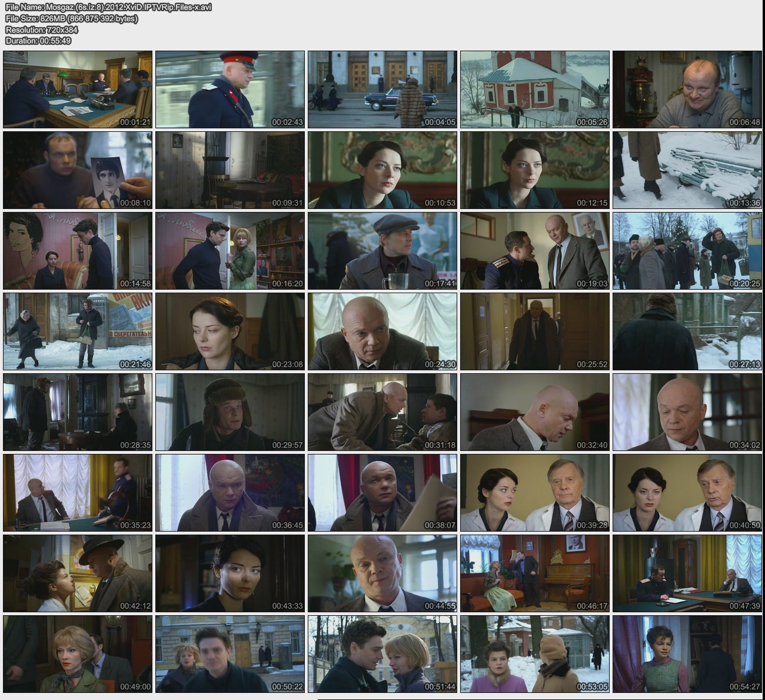Image resolution: width=765 pixels, height=700 pixels.
Task: Select the officer frame at 00:02:43
Action: [230, 89]
